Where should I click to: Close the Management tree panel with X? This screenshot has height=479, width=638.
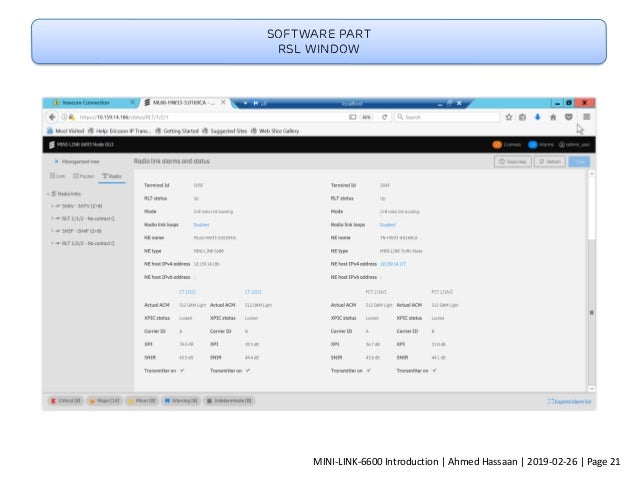click(57, 162)
